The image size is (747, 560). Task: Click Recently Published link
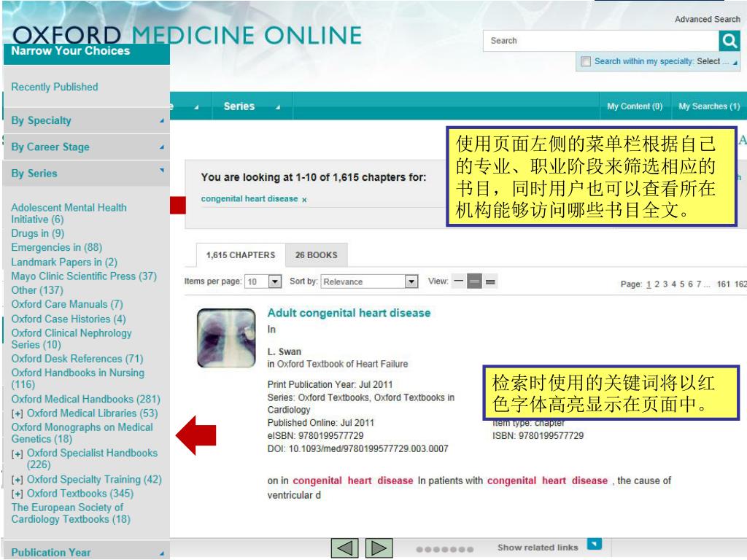click(54, 87)
